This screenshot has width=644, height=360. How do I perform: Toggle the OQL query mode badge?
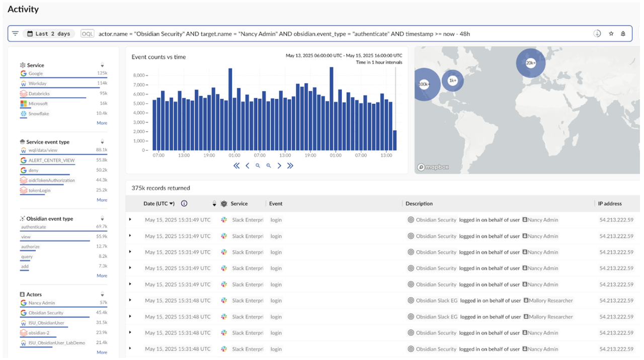88,34
